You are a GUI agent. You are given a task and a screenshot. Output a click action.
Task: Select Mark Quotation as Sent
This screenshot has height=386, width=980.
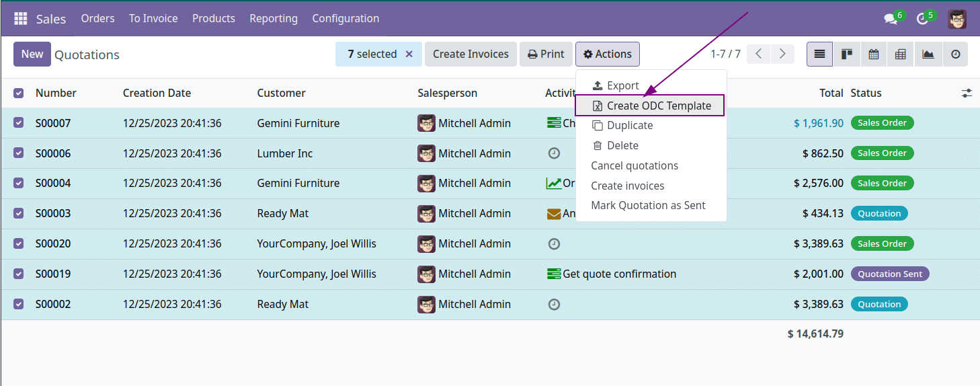coord(648,206)
